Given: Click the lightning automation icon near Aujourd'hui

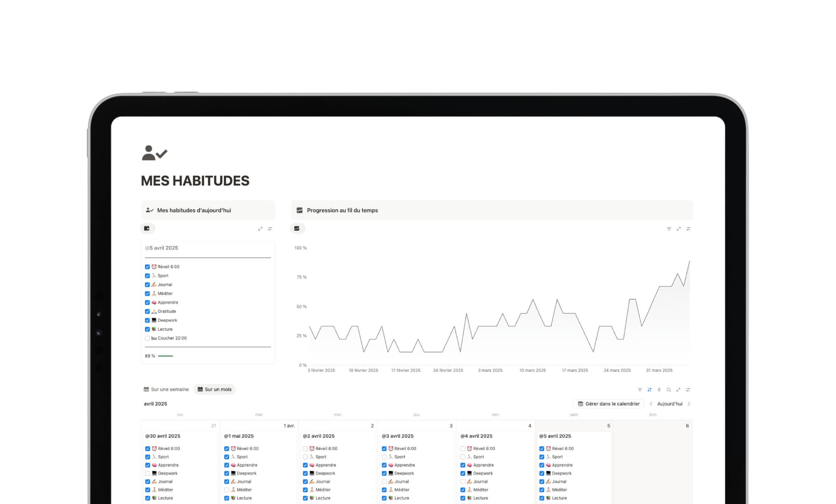Looking at the screenshot, I should point(660,390).
